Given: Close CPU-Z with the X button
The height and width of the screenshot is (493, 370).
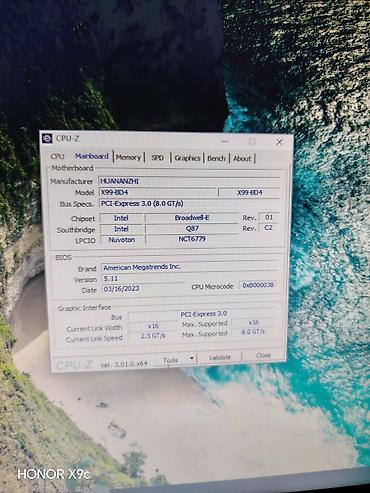Looking at the screenshot, I should (x=279, y=142).
